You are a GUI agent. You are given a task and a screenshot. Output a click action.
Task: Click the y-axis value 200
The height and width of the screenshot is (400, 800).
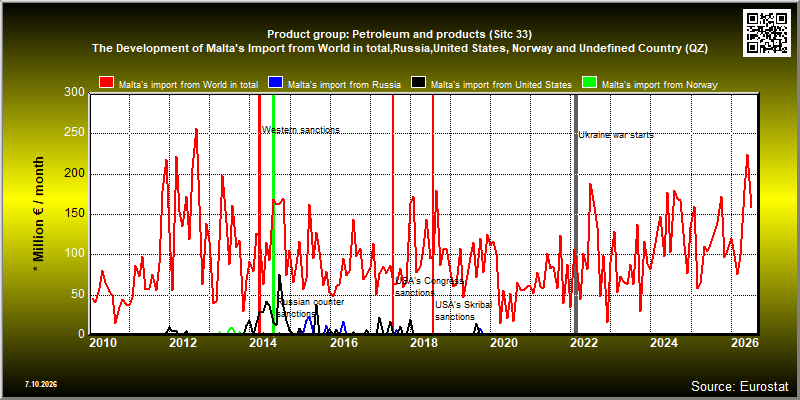(x=74, y=174)
